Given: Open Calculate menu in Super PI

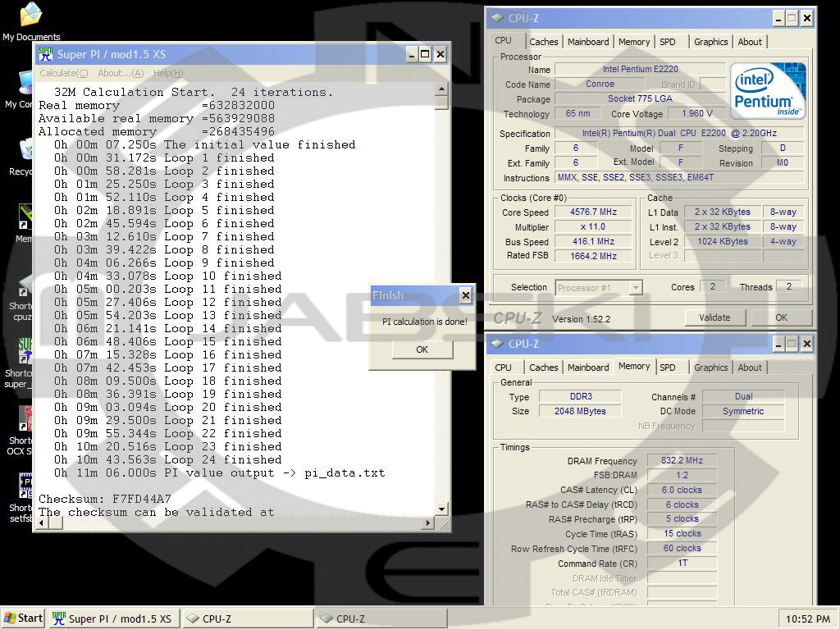Looking at the screenshot, I should (x=64, y=73).
